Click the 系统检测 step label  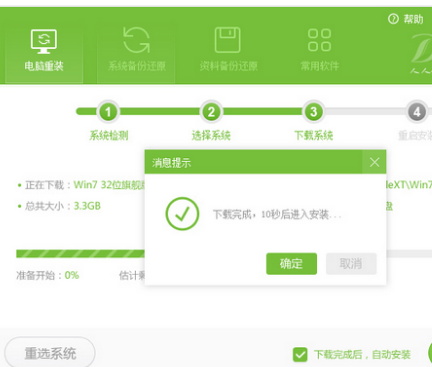108,135
